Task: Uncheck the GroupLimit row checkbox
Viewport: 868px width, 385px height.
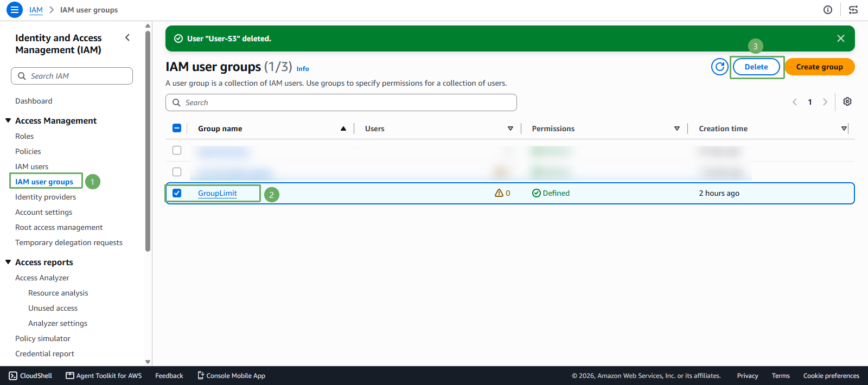Action: [177, 193]
